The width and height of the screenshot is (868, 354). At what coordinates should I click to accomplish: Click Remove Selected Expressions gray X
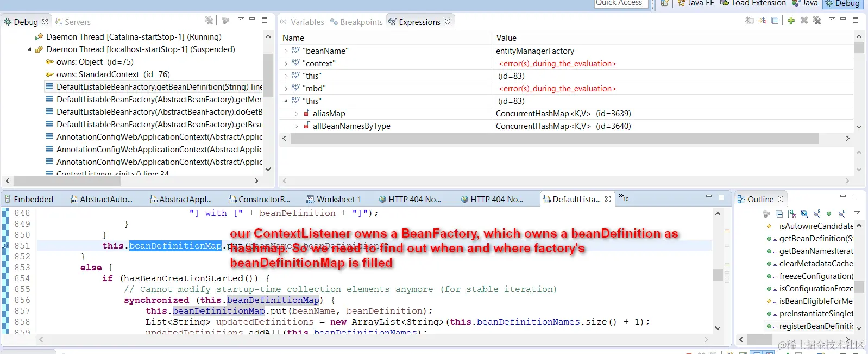pos(804,21)
